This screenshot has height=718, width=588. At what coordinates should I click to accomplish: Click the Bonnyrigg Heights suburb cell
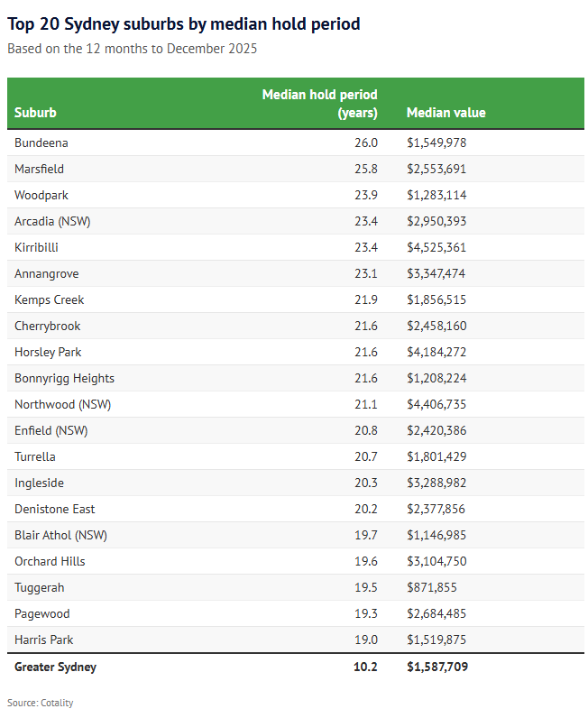(65, 378)
